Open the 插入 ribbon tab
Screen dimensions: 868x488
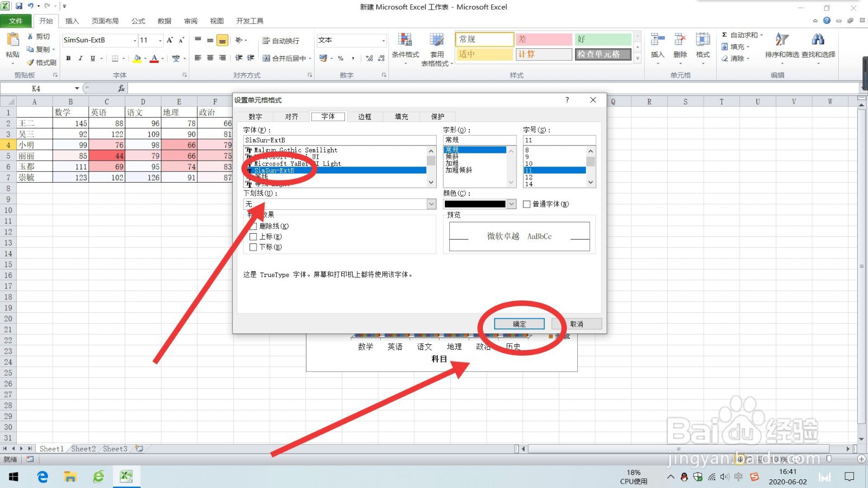pyautogui.click(x=72, y=21)
